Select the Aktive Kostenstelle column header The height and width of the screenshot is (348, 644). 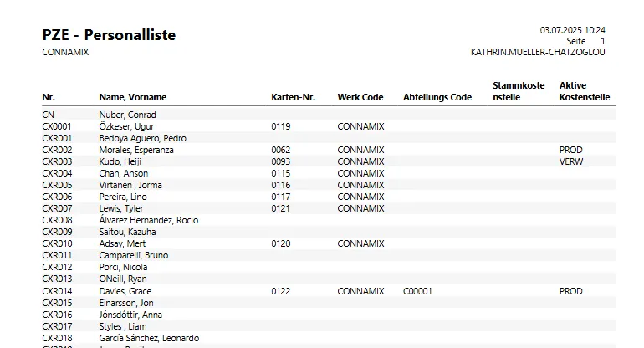(x=584, y=91)
